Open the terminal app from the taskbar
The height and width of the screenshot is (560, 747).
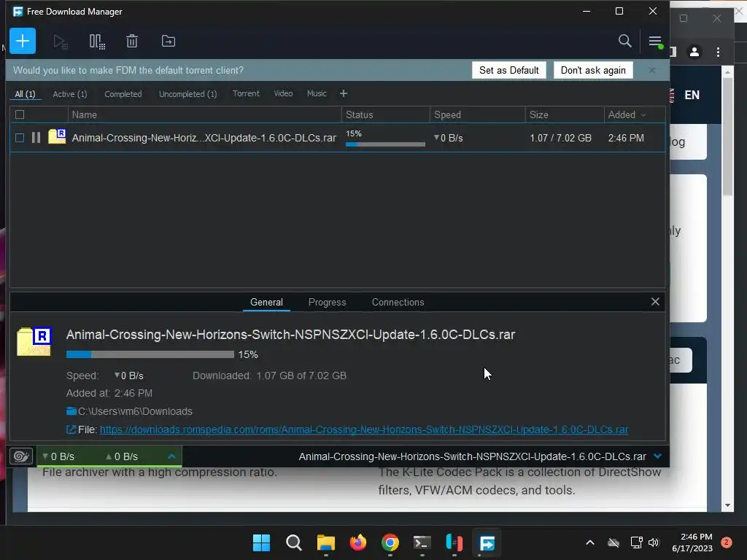pyautogui.click(x=422, y=542)
